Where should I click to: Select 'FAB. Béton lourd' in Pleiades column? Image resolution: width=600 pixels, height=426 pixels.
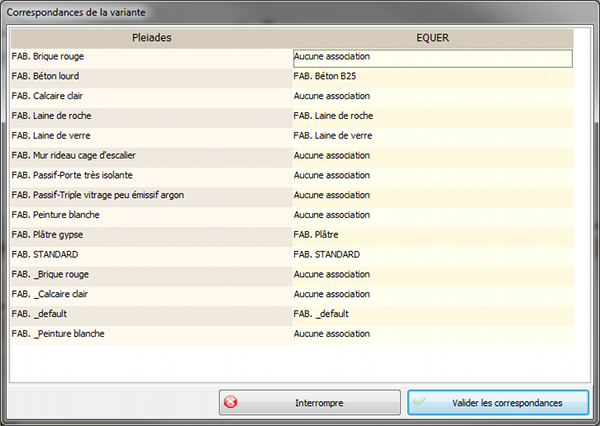(x=152, y=78)
